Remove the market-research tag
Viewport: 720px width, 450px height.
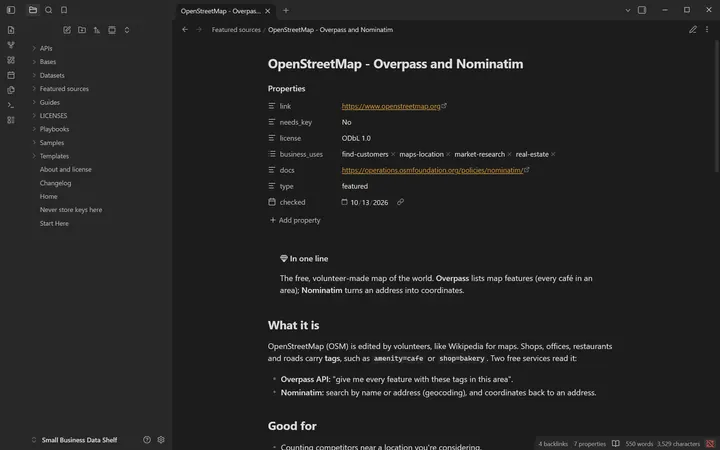point(509,154)
